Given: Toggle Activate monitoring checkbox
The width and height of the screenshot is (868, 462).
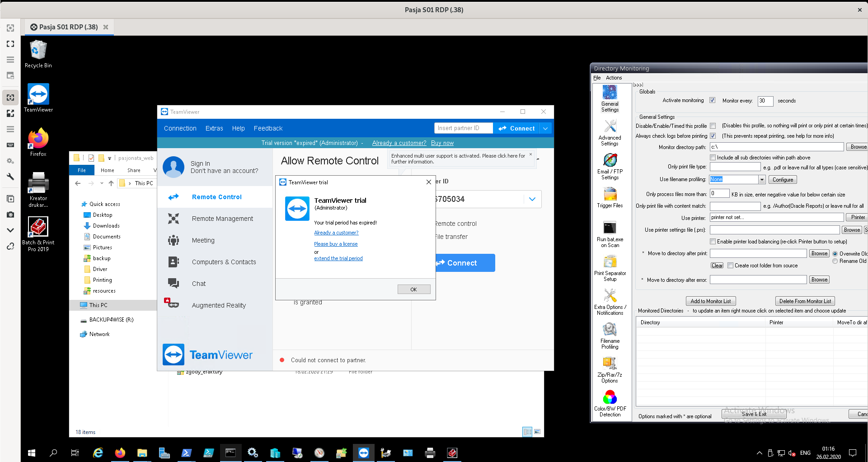Looking at the screenshot, I should click(x=713, y=100).
